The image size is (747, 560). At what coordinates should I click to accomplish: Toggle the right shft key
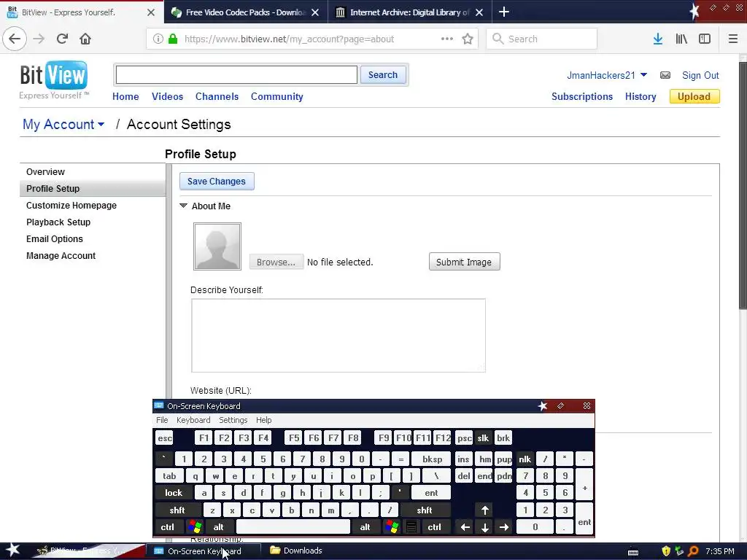(x=425, y=510)
